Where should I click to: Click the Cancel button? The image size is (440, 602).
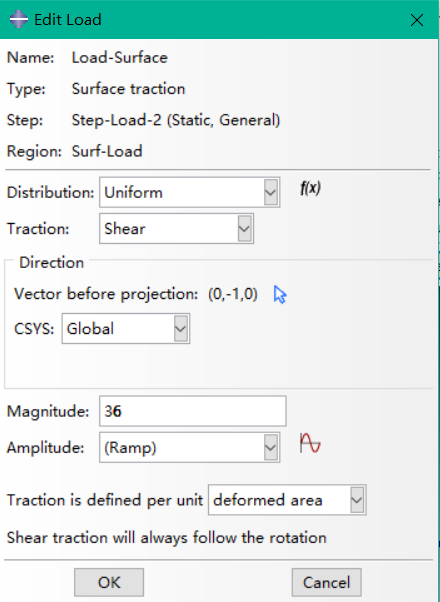tap(326, 582)
